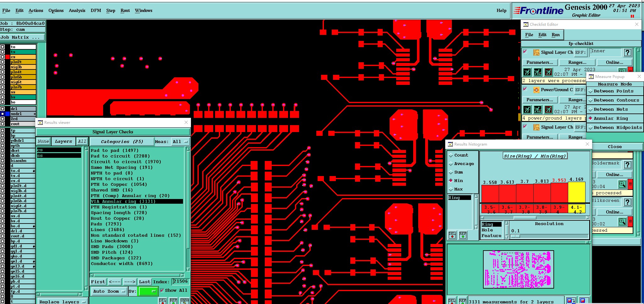The height and width of the screenshot is (304, 644).
Task: Click the third Signal Layer Check action icon
Action: tap(536, 127)
